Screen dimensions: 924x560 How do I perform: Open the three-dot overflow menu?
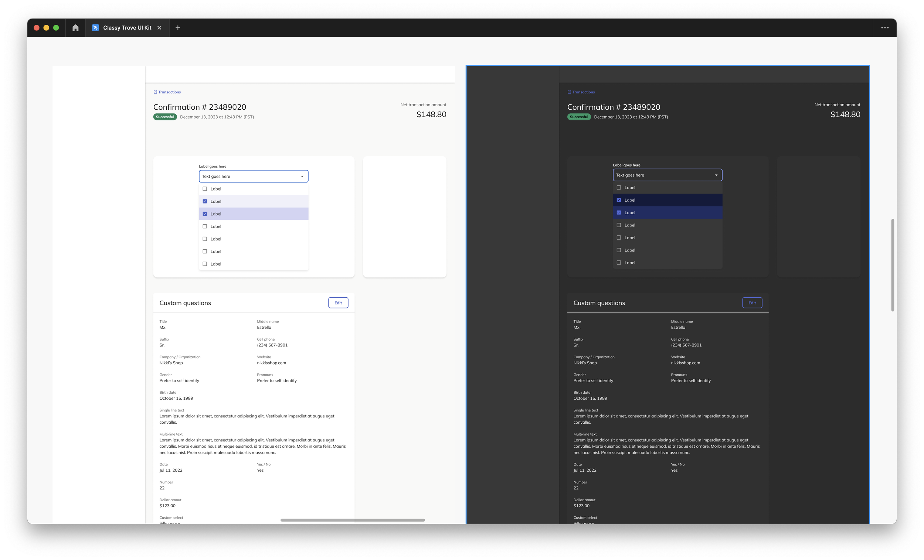884,28
